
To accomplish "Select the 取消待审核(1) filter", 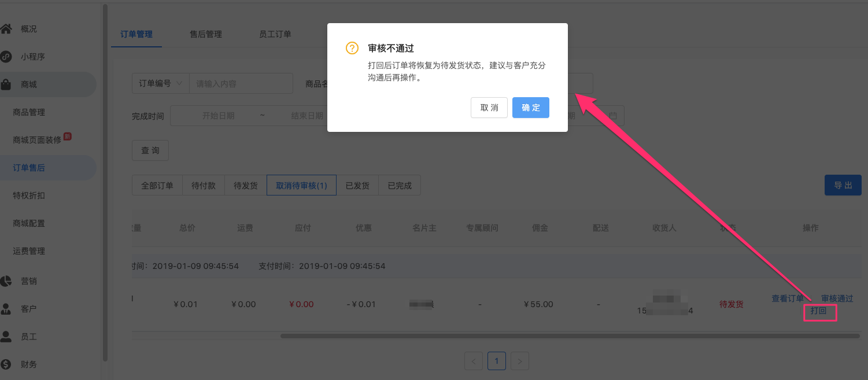I will pyautogui.click(x=301, y=186).
